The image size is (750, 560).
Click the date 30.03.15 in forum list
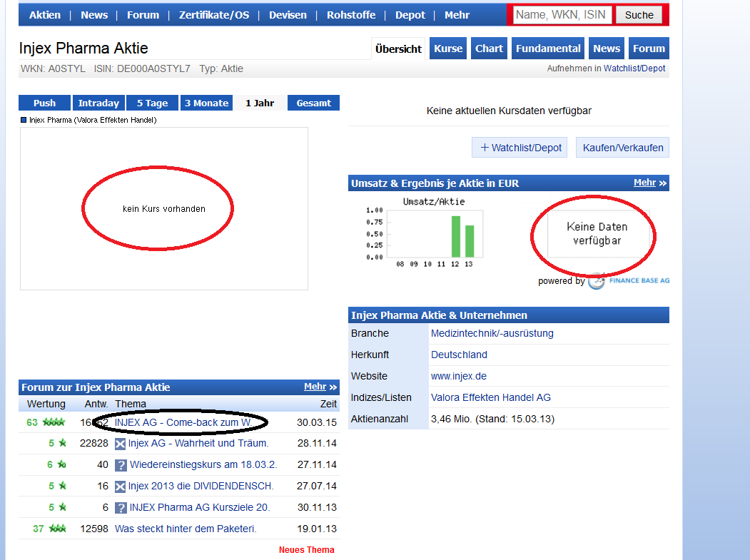tap(317, 422)
